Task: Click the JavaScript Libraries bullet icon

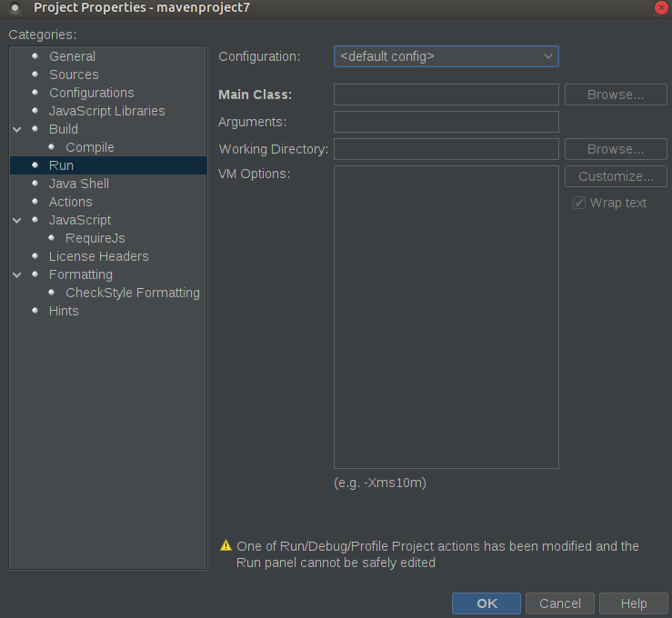Action: [35, 110]
